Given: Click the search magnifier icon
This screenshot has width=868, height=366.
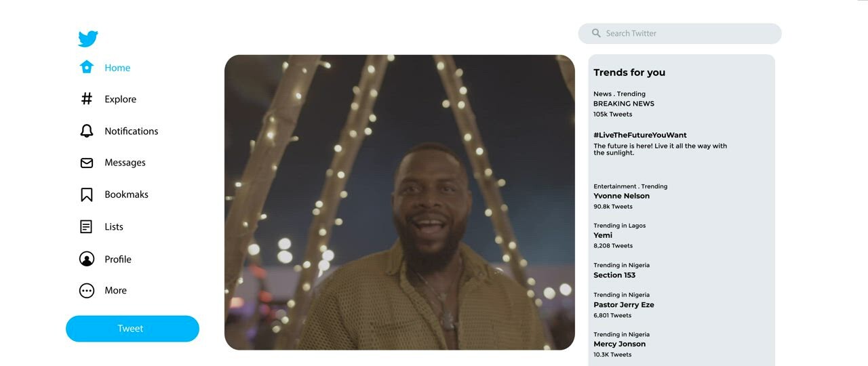Looking at the screenshot, I should coord(596,33).
